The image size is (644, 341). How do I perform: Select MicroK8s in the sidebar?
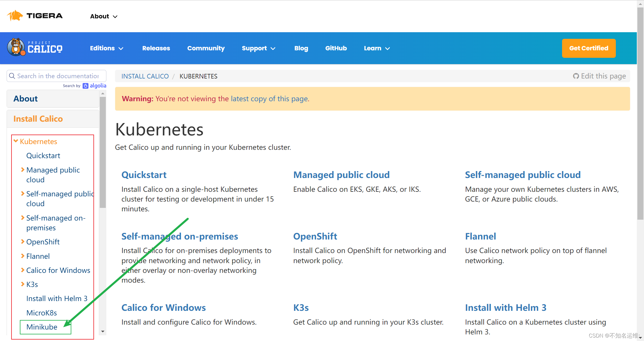click(42, 313)
